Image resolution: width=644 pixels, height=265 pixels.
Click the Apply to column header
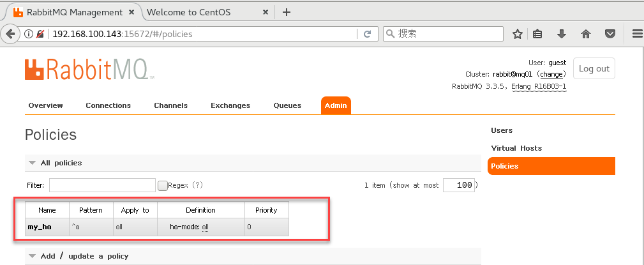(135, 210)
